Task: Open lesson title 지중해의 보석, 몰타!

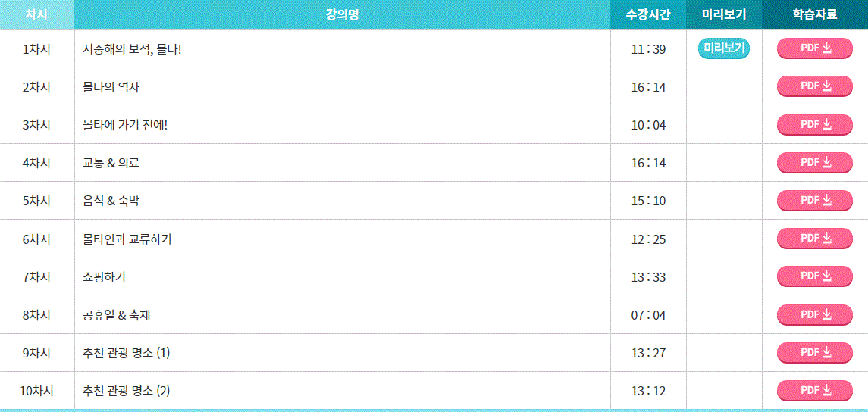Action: [x=132, y=49]
